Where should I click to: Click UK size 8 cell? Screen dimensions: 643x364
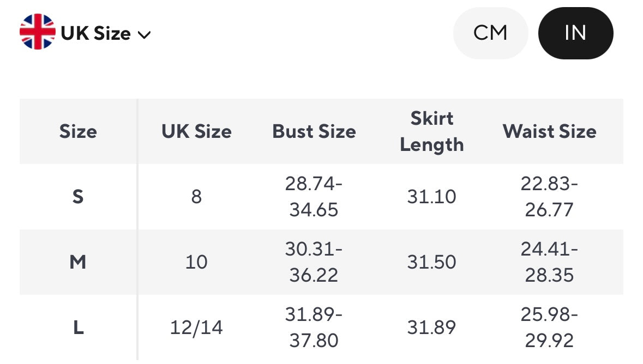pyautogui.click(x=196, y=197)
